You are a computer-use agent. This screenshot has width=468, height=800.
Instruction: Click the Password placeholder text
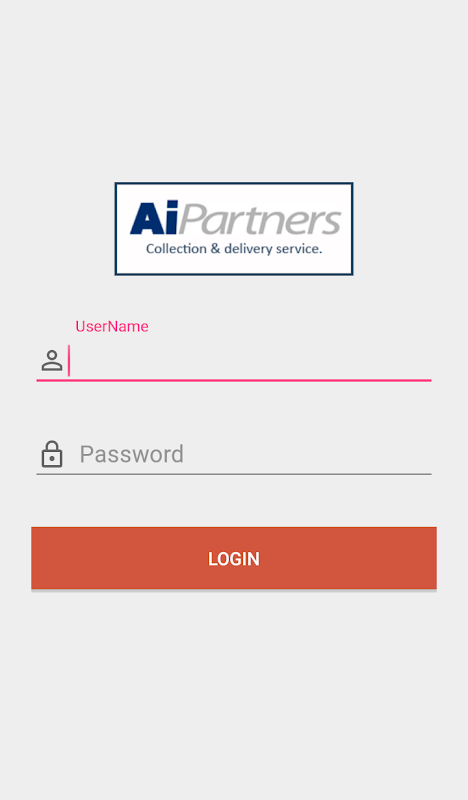point(132,454)
